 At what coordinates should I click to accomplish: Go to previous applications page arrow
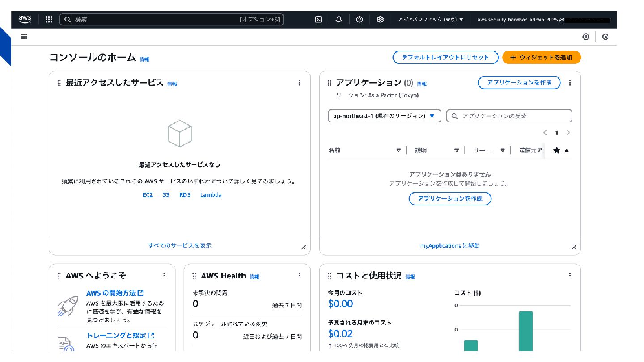click(x=545, y=133)
